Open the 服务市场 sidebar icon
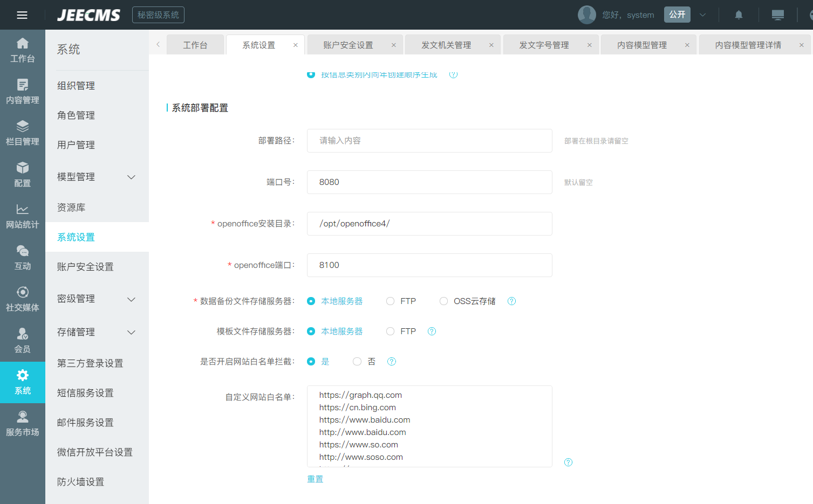The width and height of the screenshot is (813, 504). 23,424
